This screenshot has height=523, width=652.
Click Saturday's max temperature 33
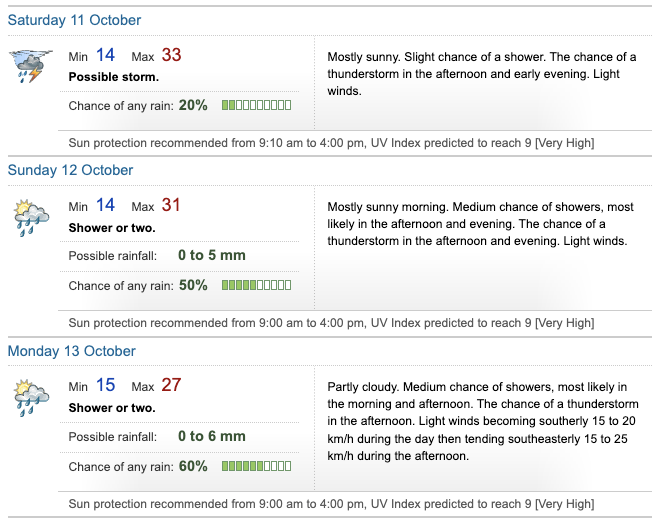coord(171,56)
